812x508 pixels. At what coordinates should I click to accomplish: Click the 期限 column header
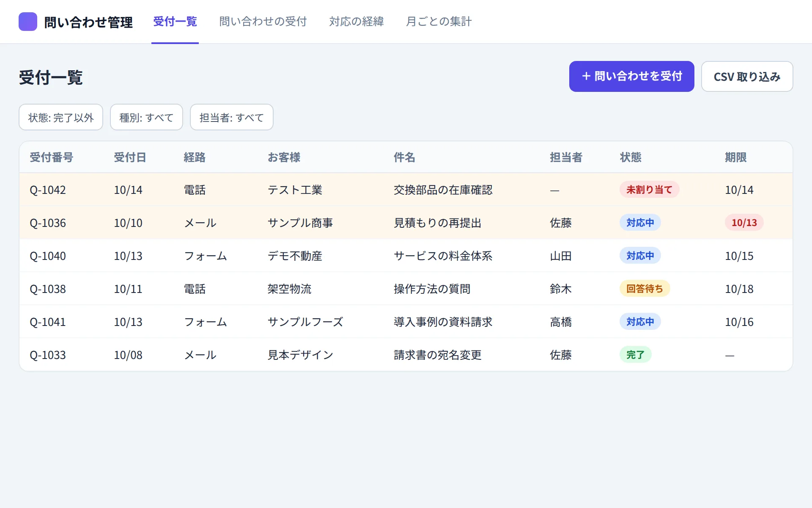point(735,157)
